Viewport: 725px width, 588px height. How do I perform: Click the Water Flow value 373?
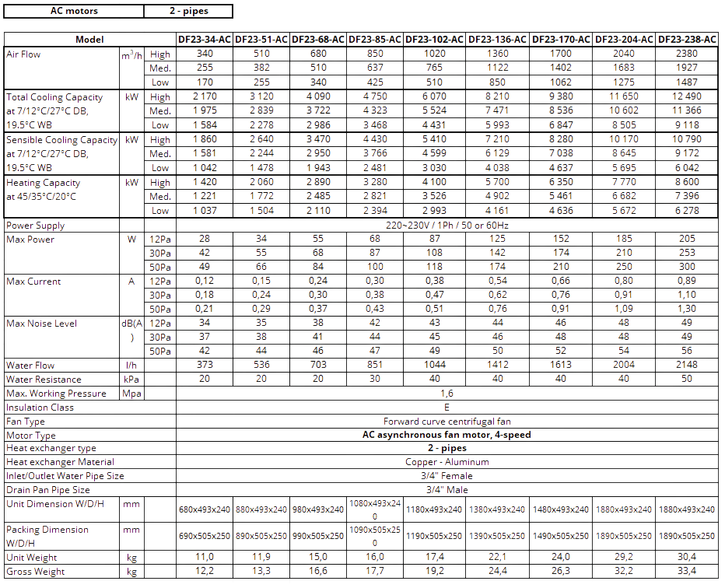pyautogui.click(x=205, y=365)
